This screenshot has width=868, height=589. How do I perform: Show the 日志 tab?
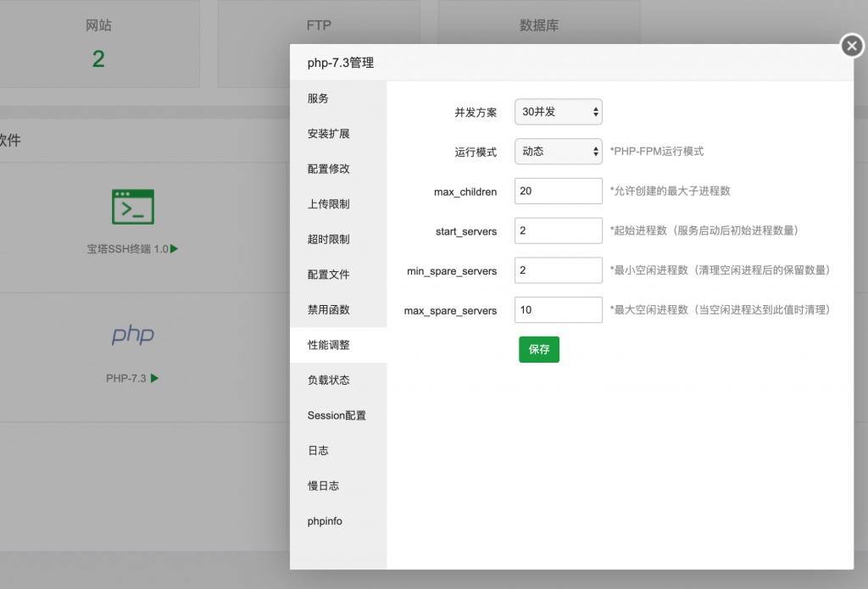[x=338, y=451]
